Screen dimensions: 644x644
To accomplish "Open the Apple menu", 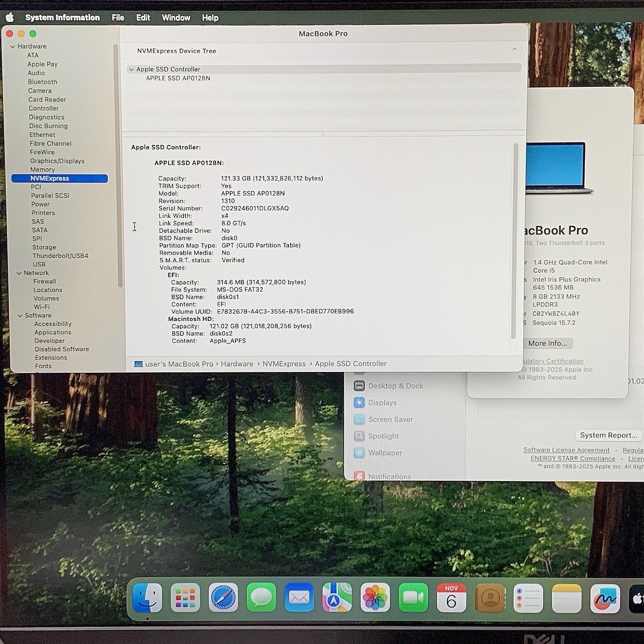I will tap(10, 18).
